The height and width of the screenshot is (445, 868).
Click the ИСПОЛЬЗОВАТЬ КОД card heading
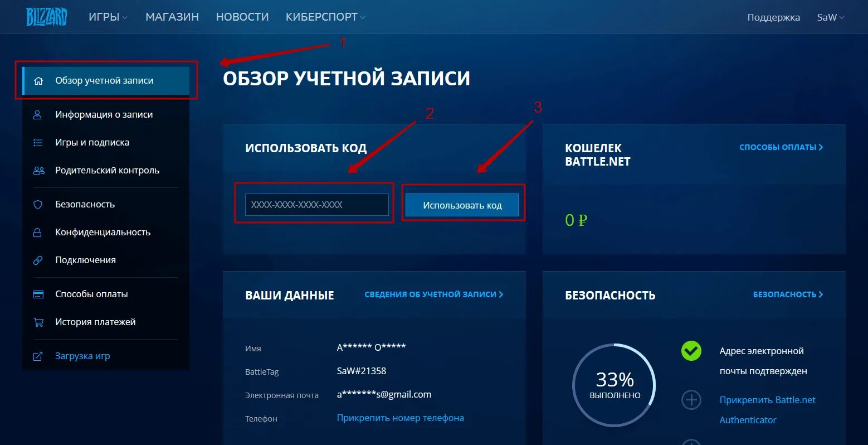[x=306, y=148]
